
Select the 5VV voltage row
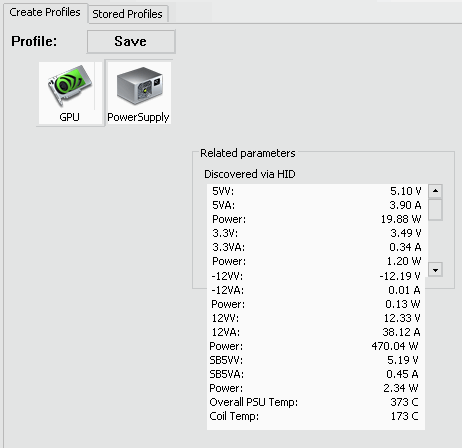[317, 191]
